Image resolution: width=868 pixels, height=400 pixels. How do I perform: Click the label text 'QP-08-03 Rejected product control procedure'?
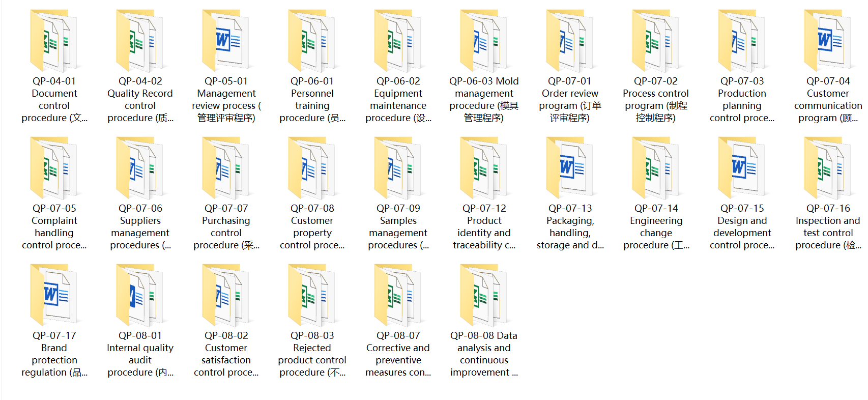coord(312,354)
